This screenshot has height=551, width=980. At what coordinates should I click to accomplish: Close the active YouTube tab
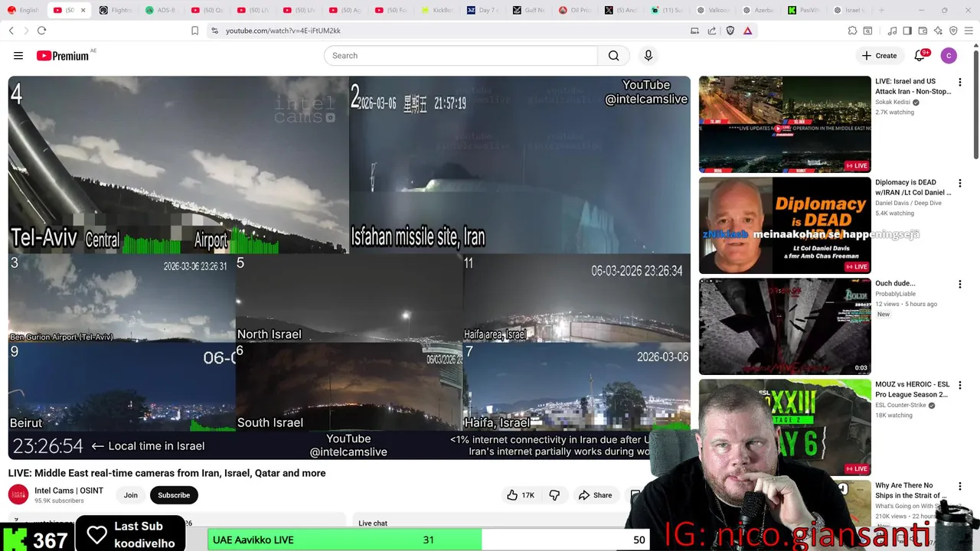point(83,10)
